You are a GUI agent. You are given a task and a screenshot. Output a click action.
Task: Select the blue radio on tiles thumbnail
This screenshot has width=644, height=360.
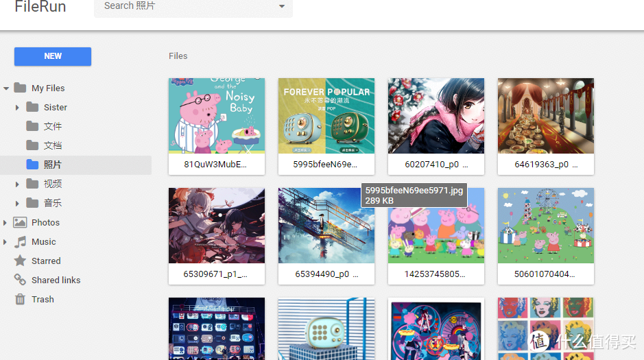point(326,329)
